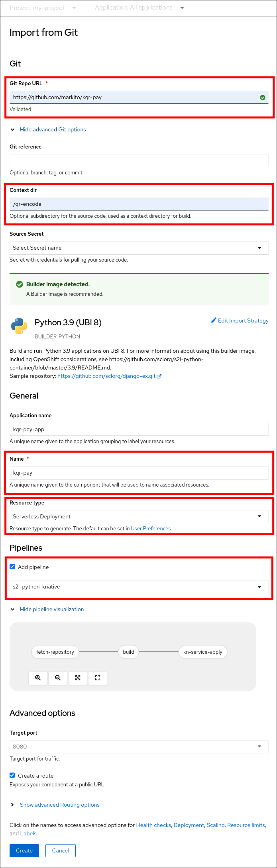Reset the pipeline visualization view
The width and height of the screenshot is (277, 868).
98,678
